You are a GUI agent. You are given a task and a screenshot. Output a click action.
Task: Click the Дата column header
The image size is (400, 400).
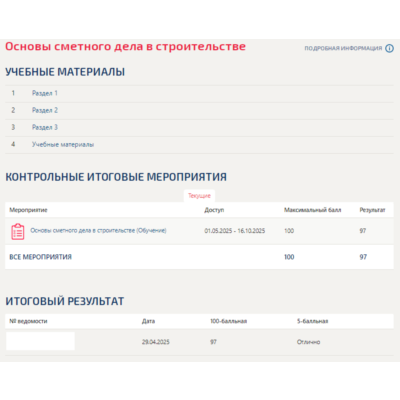148,321
